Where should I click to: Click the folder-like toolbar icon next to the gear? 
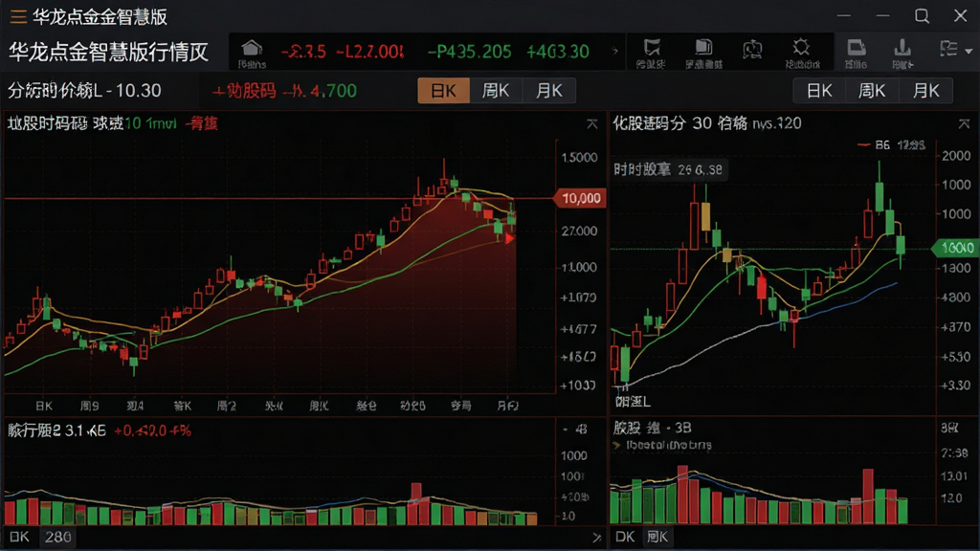pos(856,48)
